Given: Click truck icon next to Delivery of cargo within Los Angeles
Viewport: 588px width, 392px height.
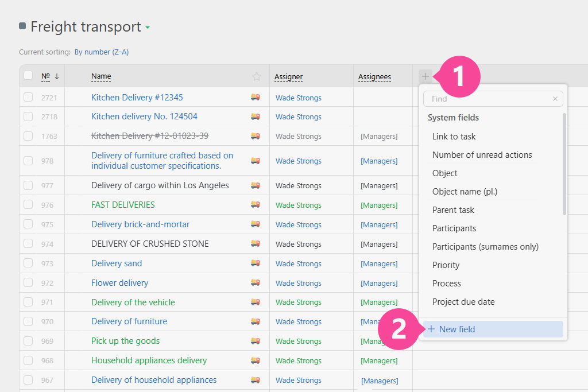Looking at the screenshot, I should 256,185.
